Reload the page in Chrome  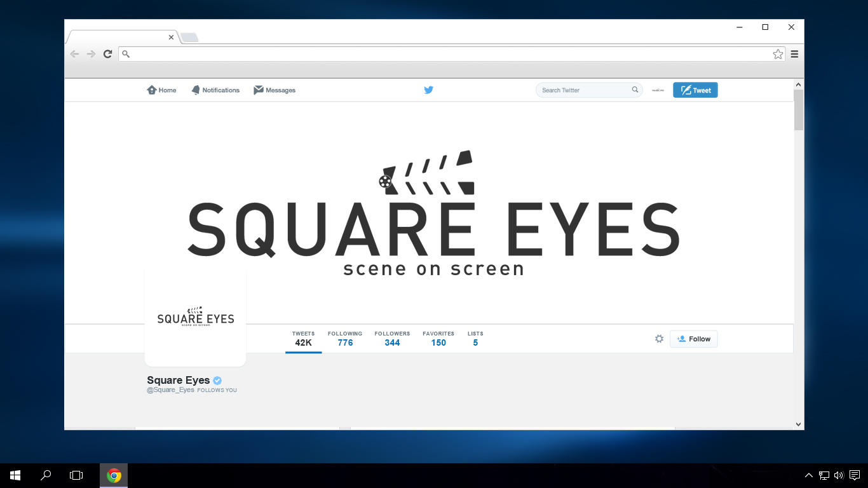(108, 54)
